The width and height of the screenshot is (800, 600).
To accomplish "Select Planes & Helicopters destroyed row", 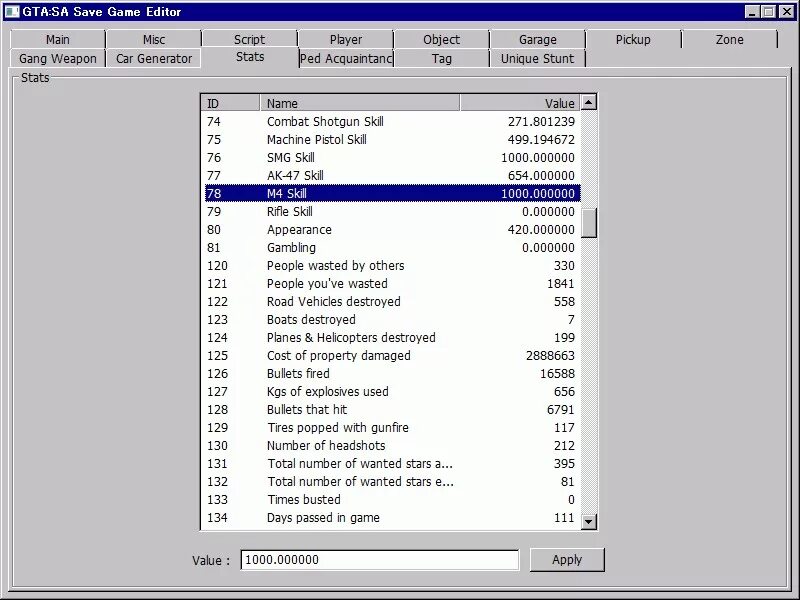I will (391, 337).
